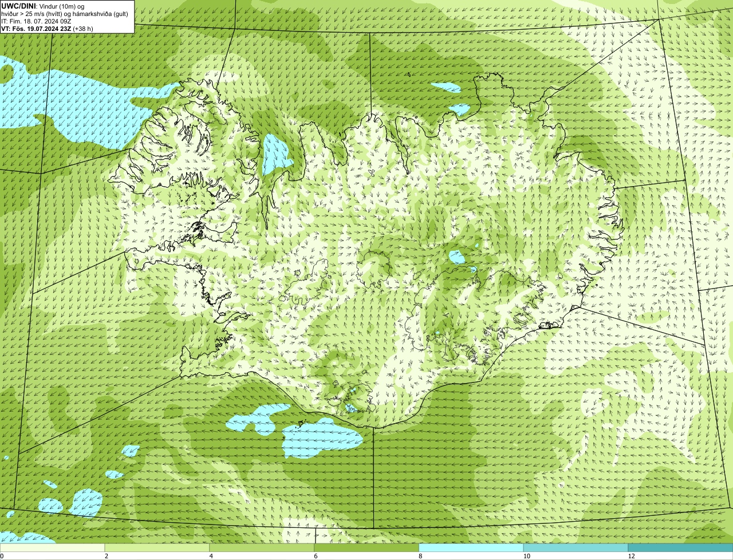This screenshot has width=733, height=560.
Task: Select the 8–10 m/s light cyan legend segment
Action: tap(471, 548)
